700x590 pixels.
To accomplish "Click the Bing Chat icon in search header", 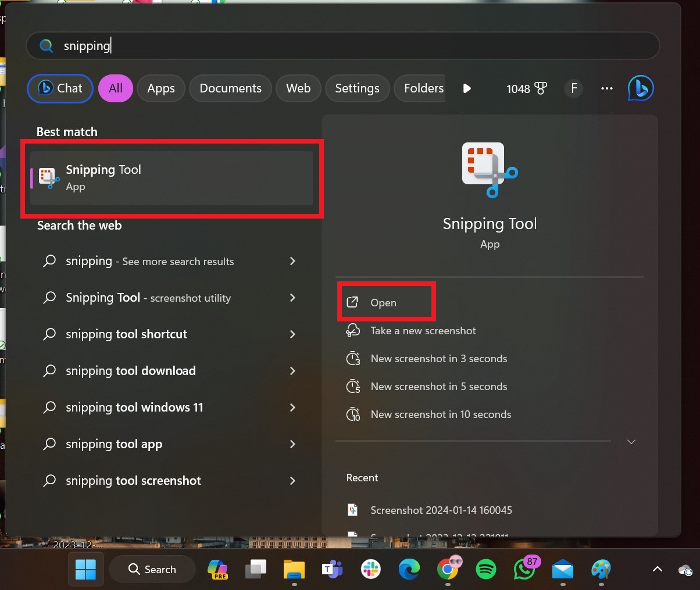I will (x=641, y=88).
